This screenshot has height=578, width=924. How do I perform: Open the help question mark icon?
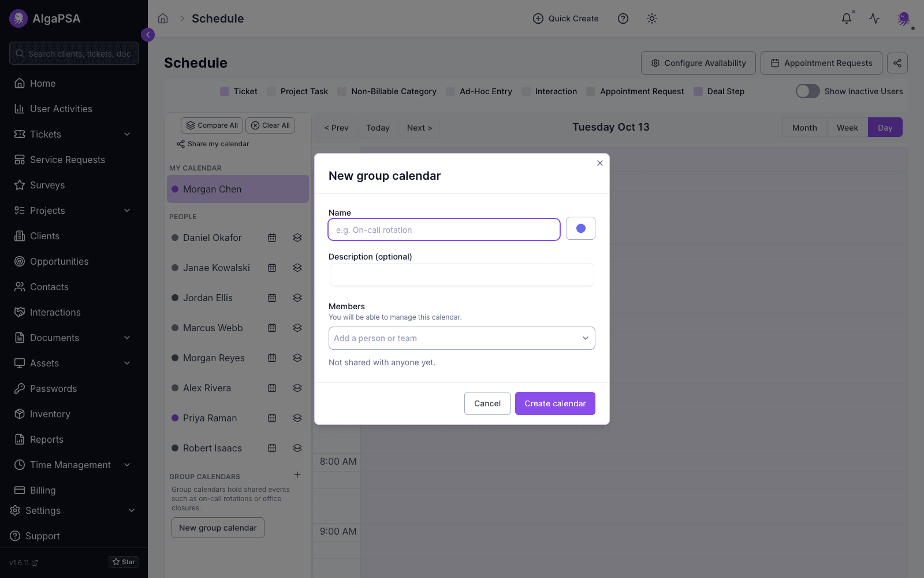coord(623,18)
